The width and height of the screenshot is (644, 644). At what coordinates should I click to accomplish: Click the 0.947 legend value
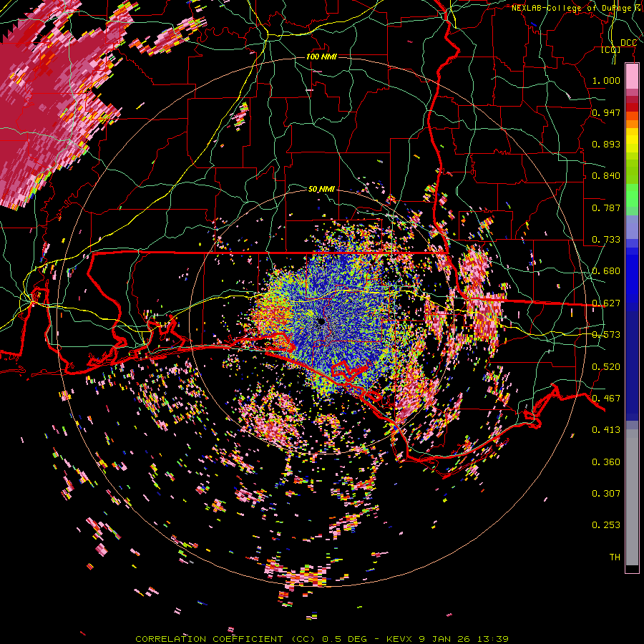[x=606, y=112]
